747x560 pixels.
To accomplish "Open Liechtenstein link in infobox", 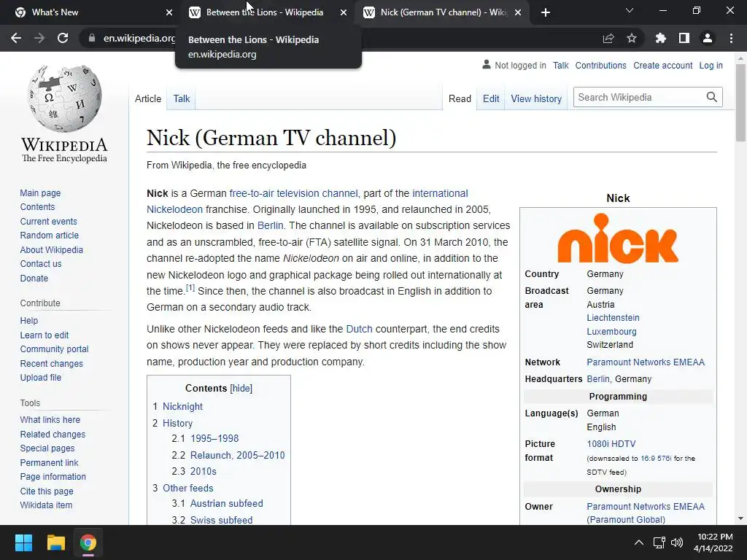I will (613, 318).
